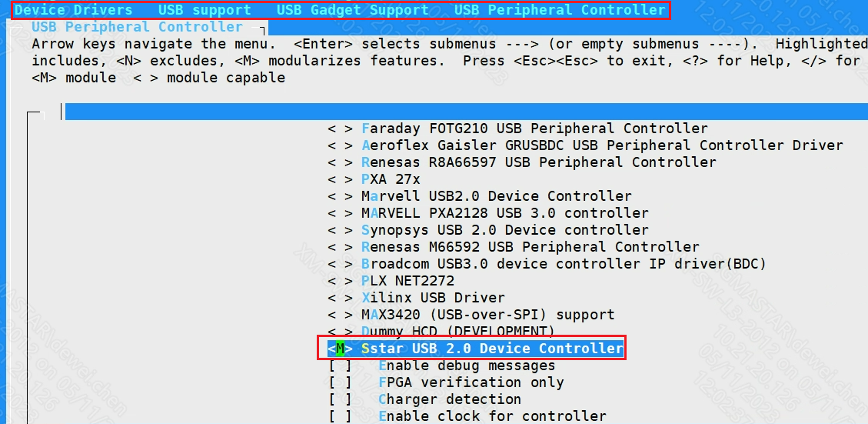
Task: Click the final USB Peripheral Controller breadcrumb
Action: [560, 10]
